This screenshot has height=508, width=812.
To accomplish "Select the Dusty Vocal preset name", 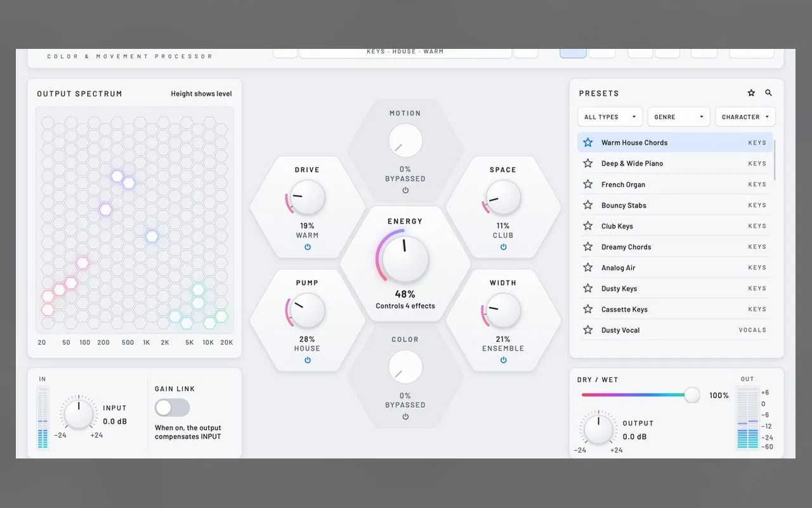I will click(620, 330).
